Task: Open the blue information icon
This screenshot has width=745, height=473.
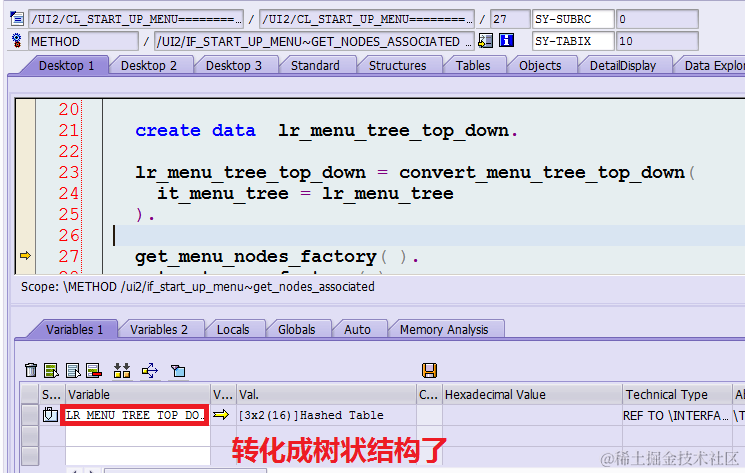Action: 506,41
